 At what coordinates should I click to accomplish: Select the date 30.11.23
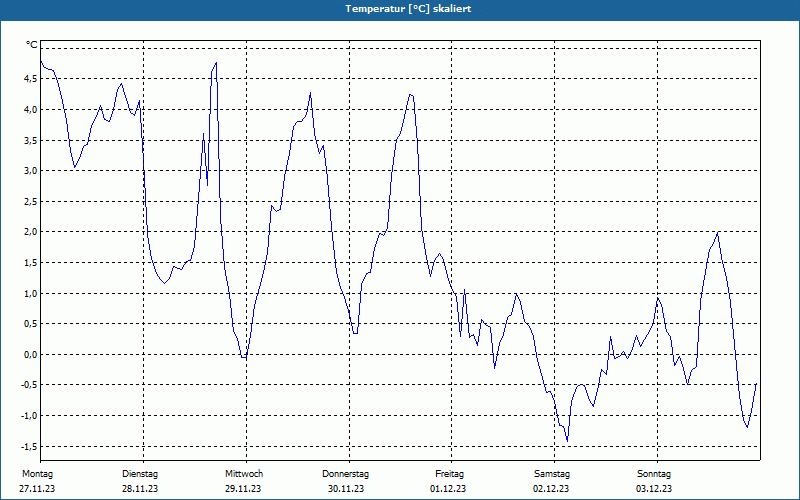tap(346, 489)
